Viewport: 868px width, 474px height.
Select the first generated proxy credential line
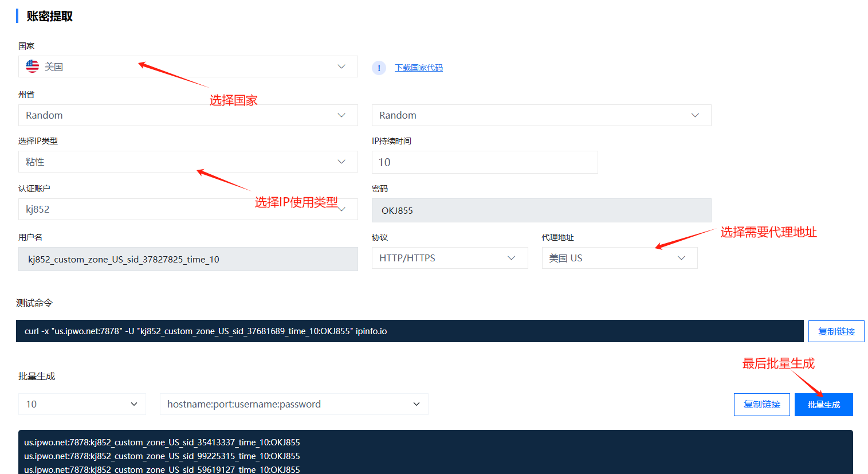click(162, 442)
